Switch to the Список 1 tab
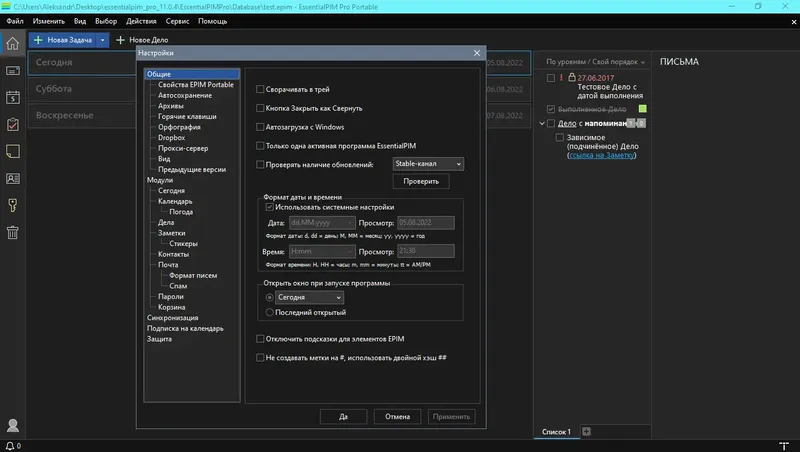Viewport: 800px width, 452px height. (x=556, y=432)
